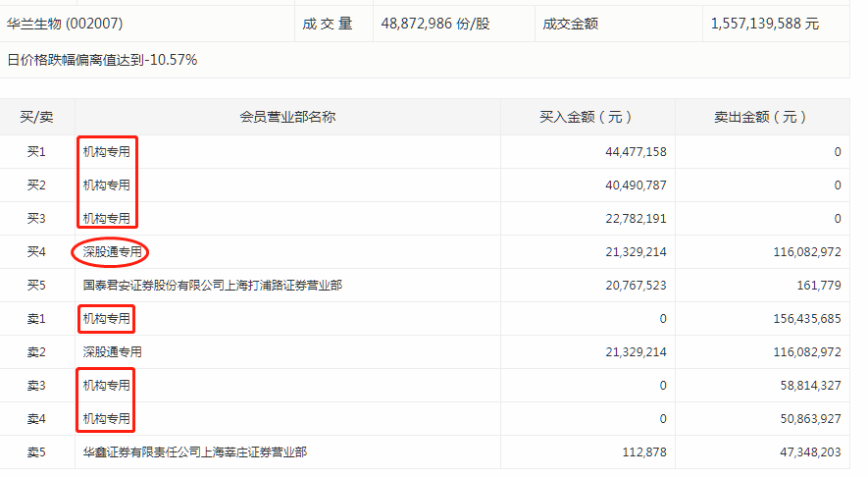Click the volume value 48,872,986 份/股
Screen dimensions: 868x477
click(x=435, y=24)
